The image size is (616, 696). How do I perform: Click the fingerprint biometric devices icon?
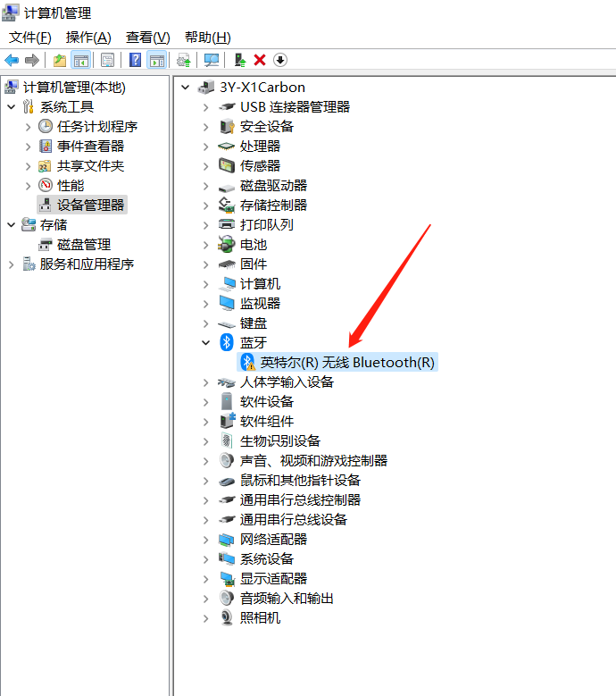[227, 440]
